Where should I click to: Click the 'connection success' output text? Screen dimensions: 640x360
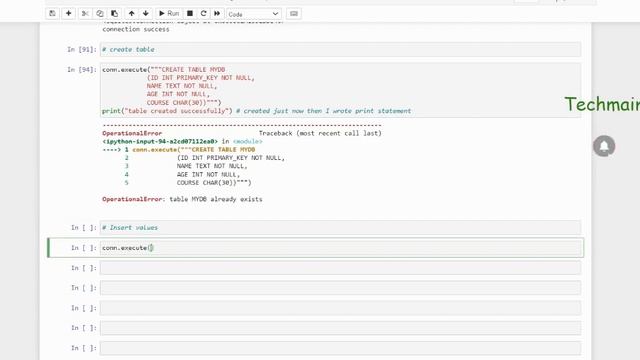coord(136,29)
